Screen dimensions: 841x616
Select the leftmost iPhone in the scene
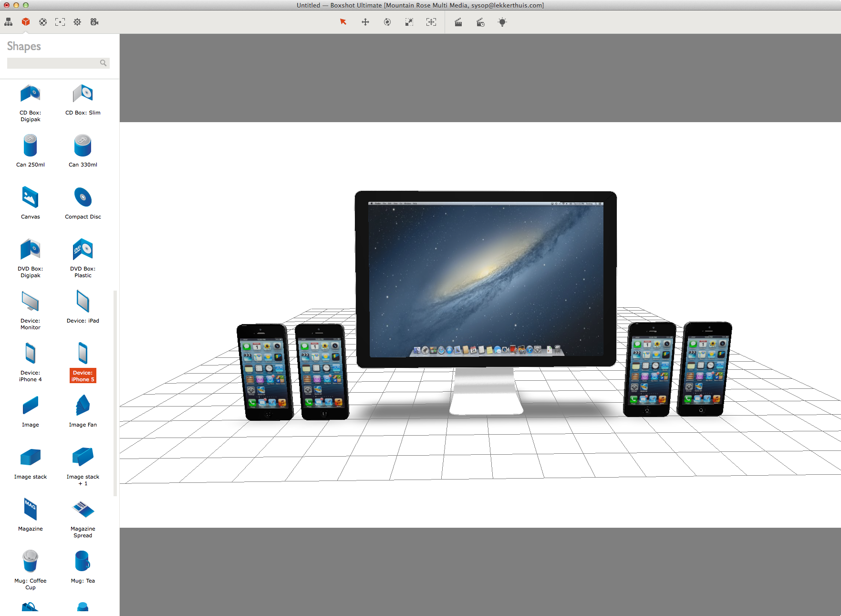coord(265,372)
